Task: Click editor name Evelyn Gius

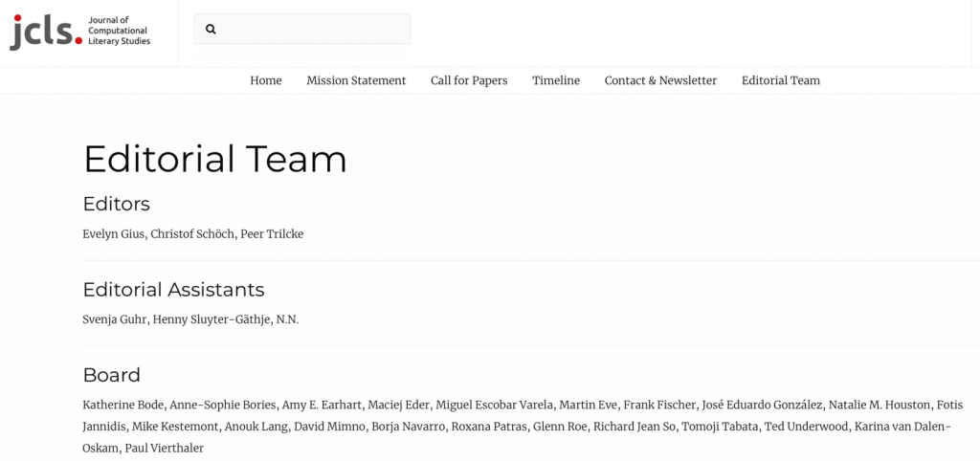Action: coord(114,234)
